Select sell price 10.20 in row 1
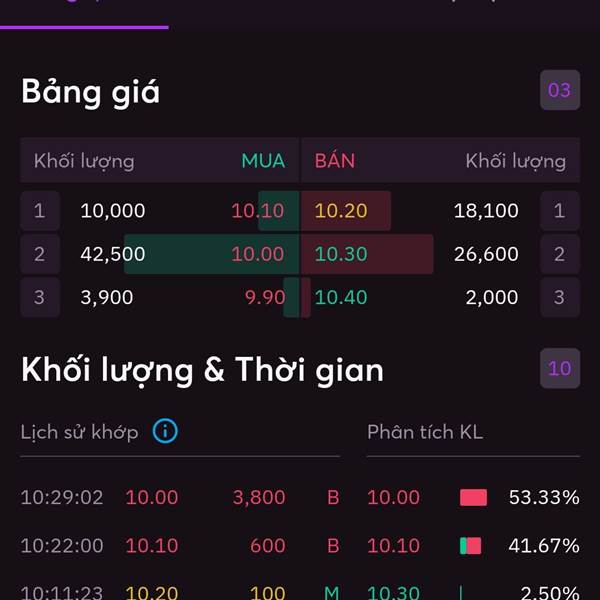The image size is (600, 600). [x=341, y=211]
